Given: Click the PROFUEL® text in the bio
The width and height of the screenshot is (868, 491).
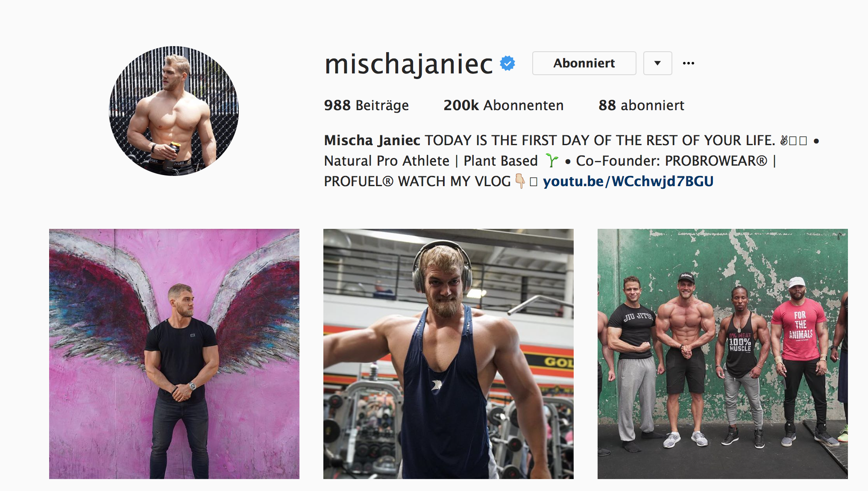Looking at the screenshot, I should click(358, 181).
